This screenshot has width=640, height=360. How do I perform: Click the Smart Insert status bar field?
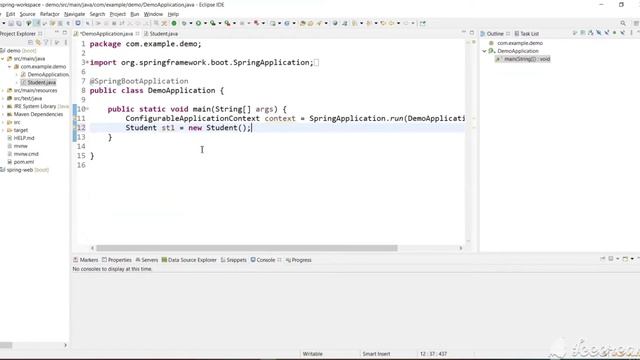pyautogui.click(x=376, y=354)
